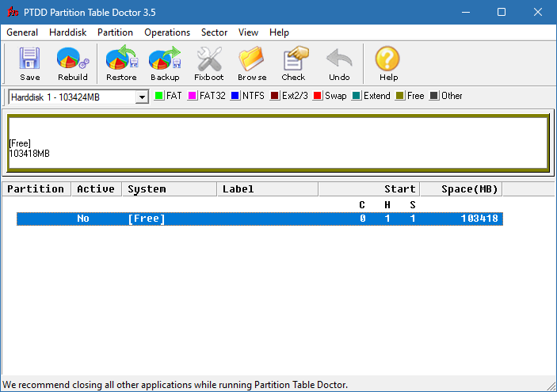Close the PTDD Partition Table Doctor window

coord(538,12)
